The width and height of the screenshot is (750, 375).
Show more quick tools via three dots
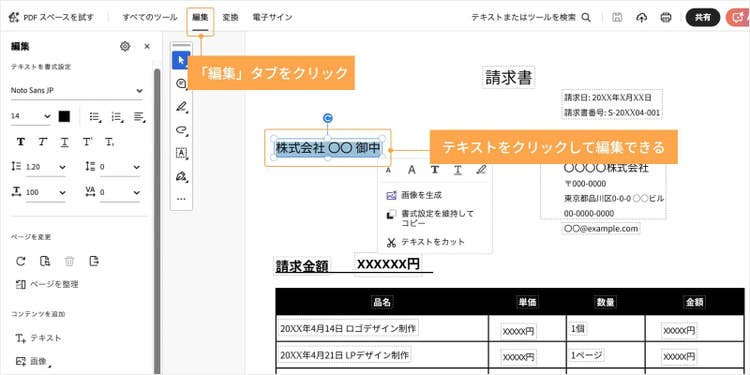point(181,199)
